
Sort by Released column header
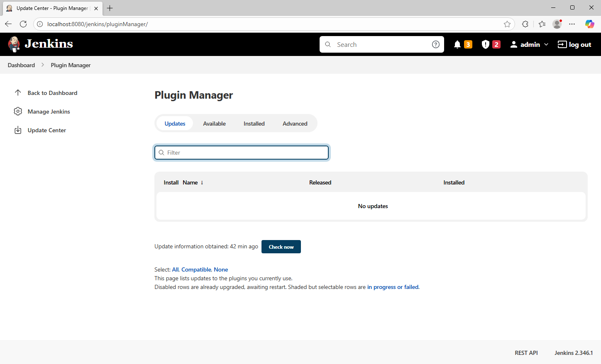point(320,182)
